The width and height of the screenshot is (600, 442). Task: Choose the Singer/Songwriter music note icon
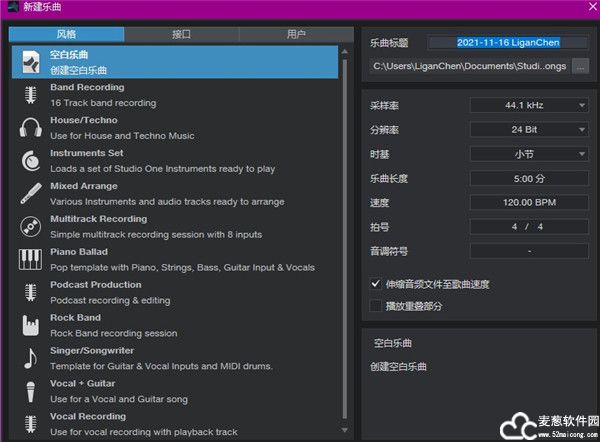[x=30, y=358]
